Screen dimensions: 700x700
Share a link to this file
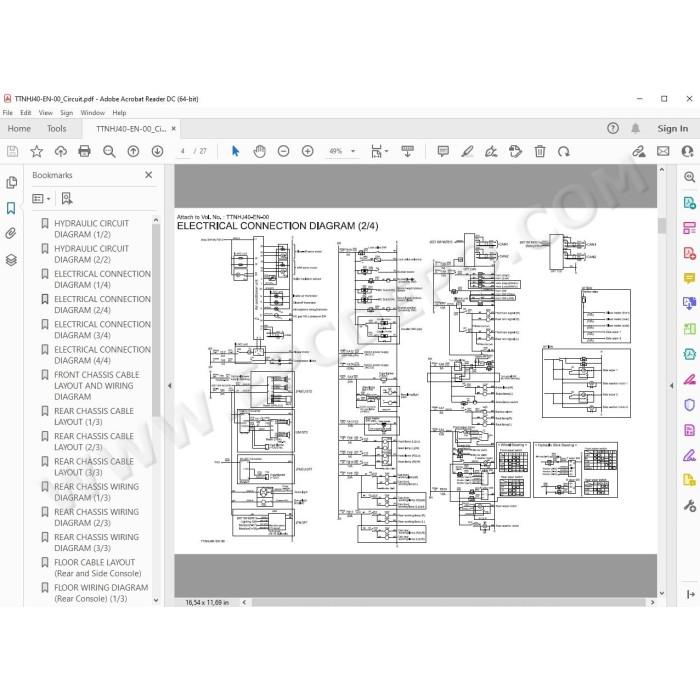[x=639, y=152]
